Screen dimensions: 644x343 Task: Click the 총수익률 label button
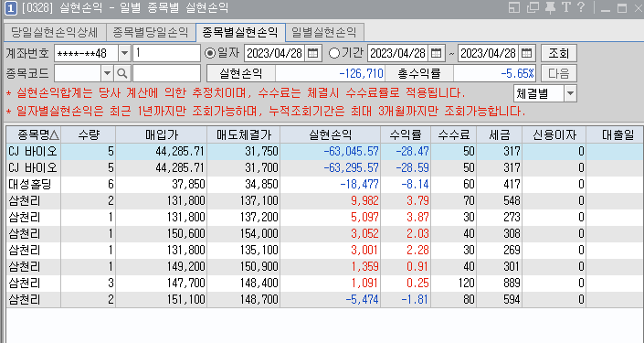tap(418, 73)
